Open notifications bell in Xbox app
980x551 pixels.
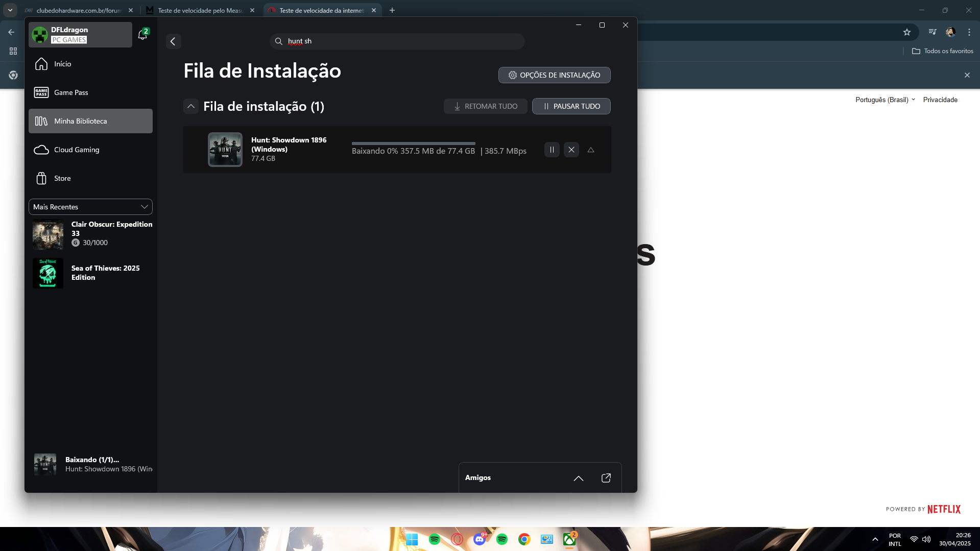coord(143,34)
